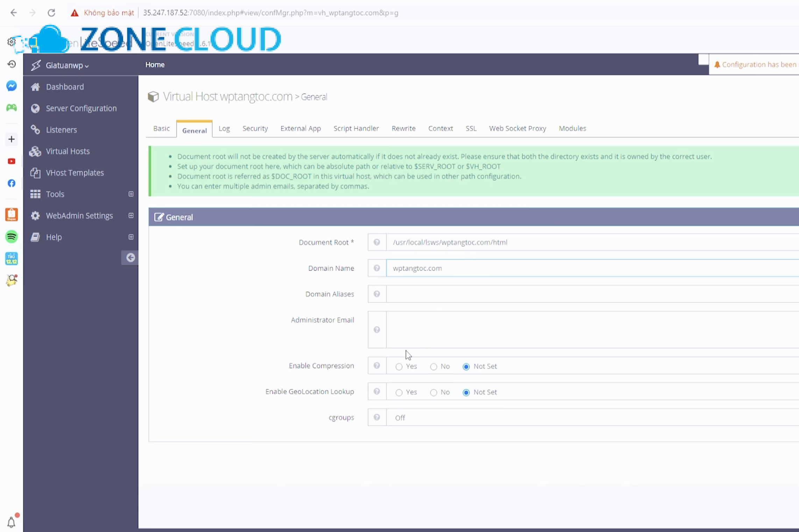The image size is (799, 532).
Task: Switch to the Web Socket Proxy tab
Action: point(517,129)
